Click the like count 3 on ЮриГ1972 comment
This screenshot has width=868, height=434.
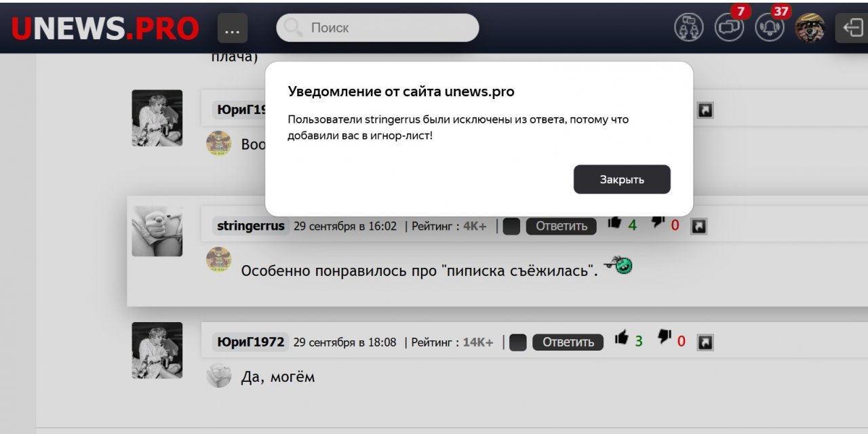(639, 341)
